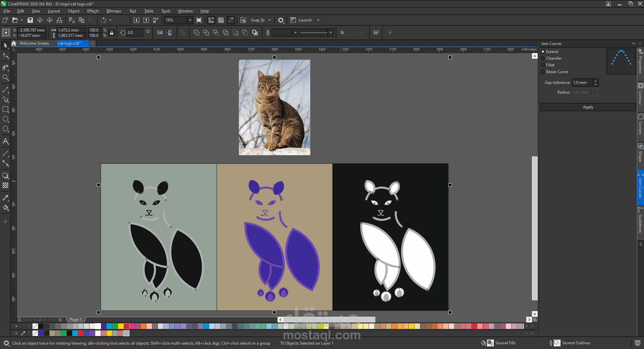Switch to Welcome Screen tab

(34, 43)
